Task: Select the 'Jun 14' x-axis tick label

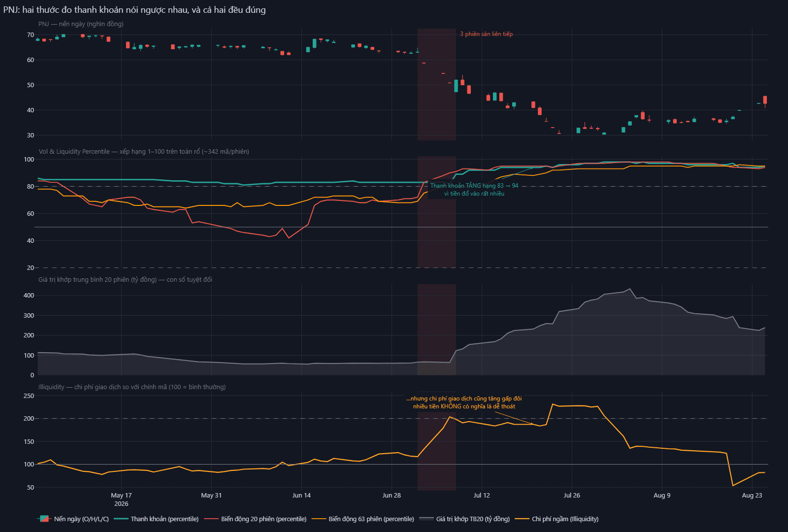Action: coord(301,495)
